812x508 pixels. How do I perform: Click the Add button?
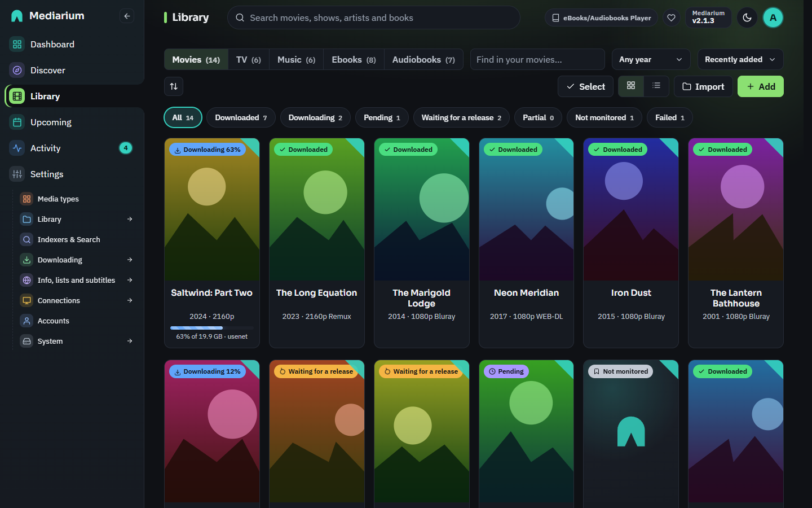coord(761,86)
